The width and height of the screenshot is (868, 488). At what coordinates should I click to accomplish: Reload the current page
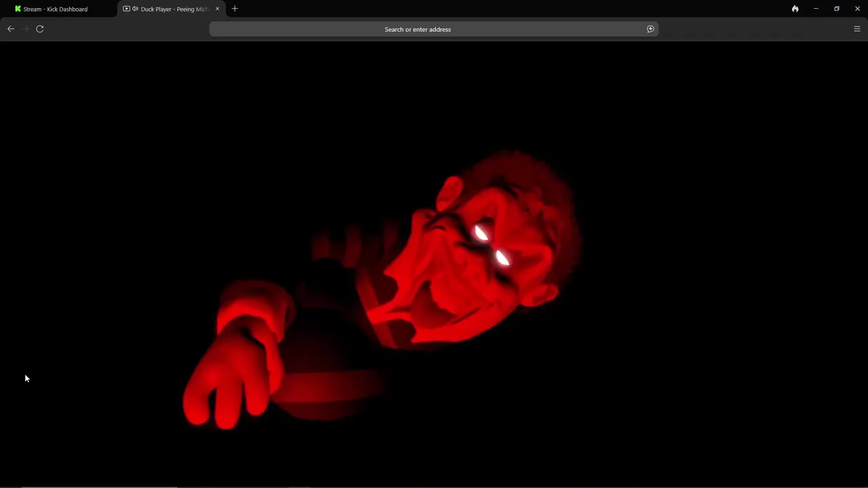[x=40, y=28]
